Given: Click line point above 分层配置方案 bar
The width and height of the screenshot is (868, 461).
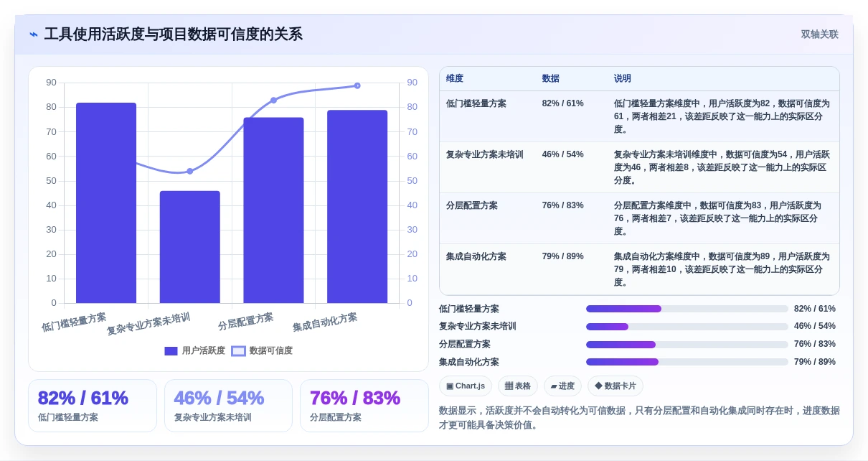Looking at the screenshot, I should click(x=273, y=100).
